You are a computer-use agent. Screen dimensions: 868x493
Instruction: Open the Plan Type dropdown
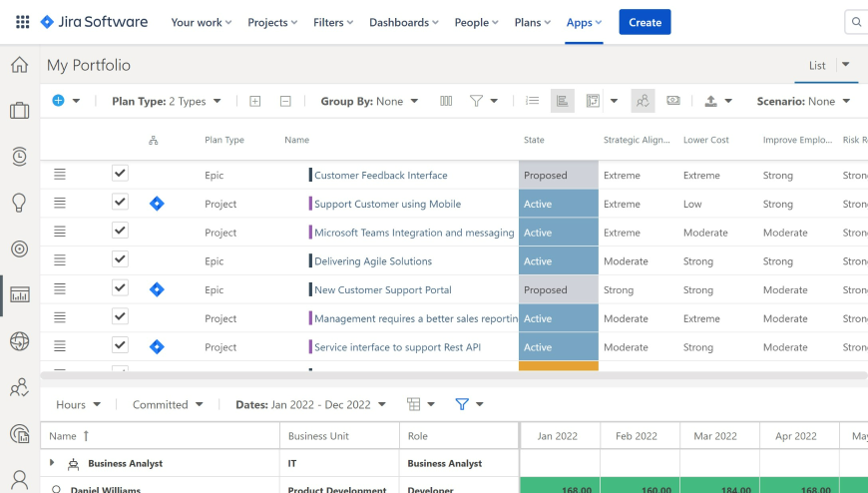[166, 101]
